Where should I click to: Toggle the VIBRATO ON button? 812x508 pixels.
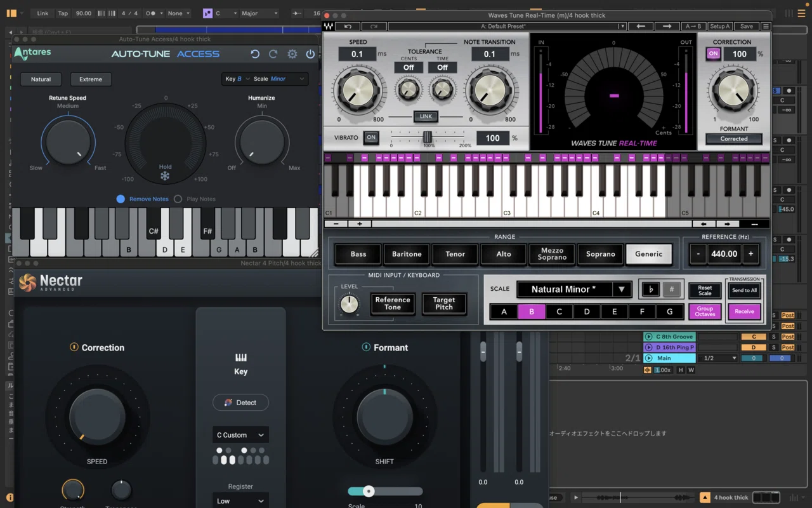[371, 137]
